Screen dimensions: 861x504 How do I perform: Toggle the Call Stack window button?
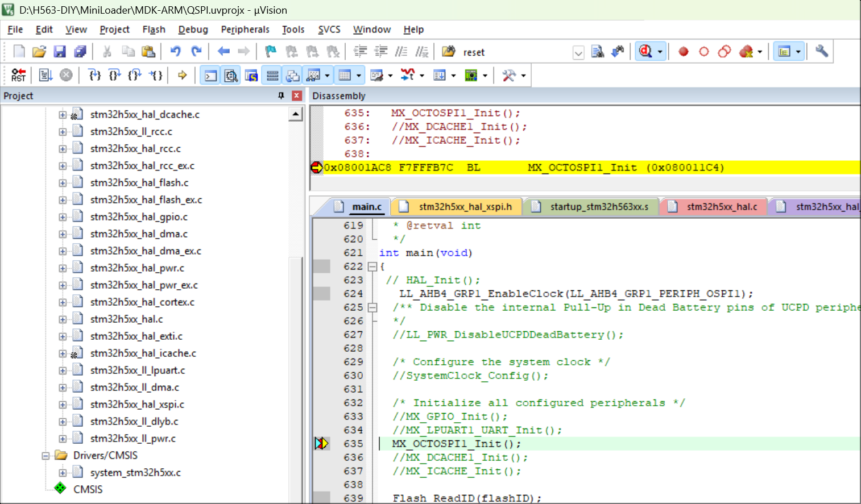[292, 75]
